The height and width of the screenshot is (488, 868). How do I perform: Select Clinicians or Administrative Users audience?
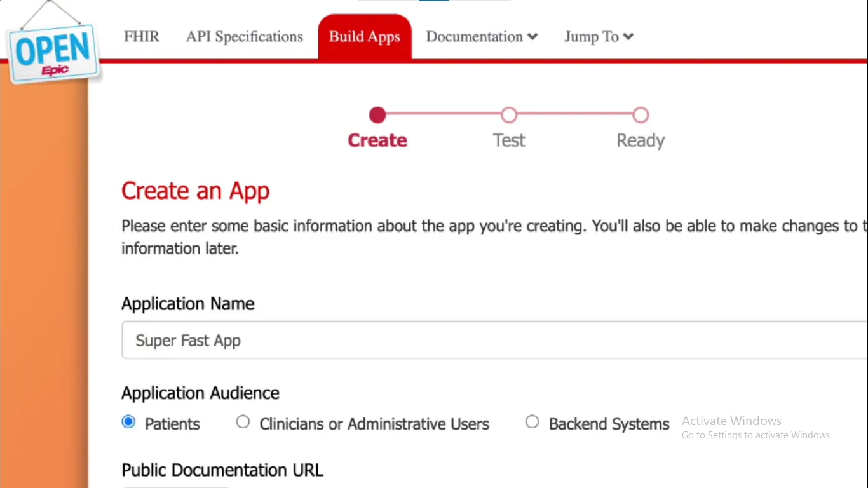pyautogui.click(x=243, y=422)
